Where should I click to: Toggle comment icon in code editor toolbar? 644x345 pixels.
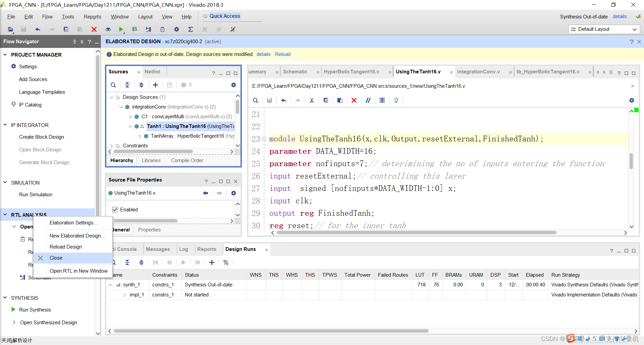(x=368, y=100)
